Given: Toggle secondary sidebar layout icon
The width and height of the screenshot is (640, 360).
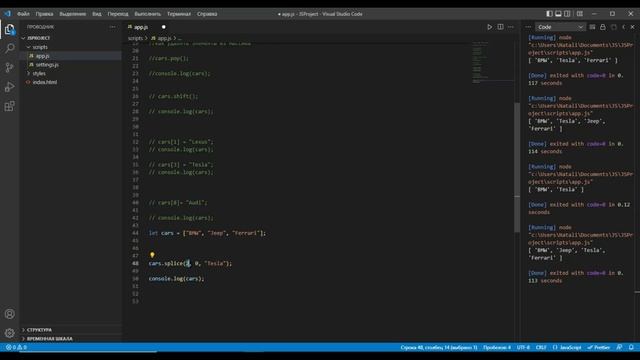Looking at the screenshot, I should click(567, 14).
